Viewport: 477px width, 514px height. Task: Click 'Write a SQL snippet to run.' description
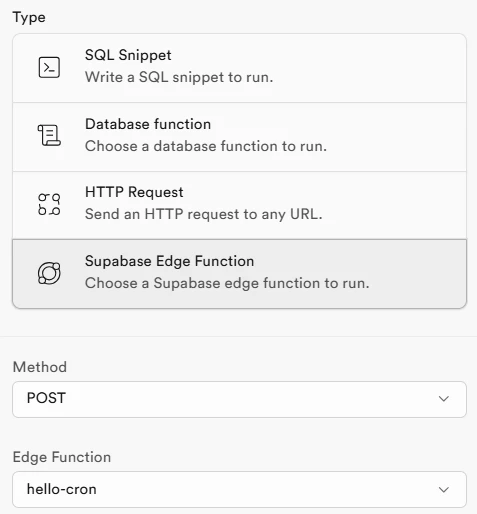coord(179,77)
